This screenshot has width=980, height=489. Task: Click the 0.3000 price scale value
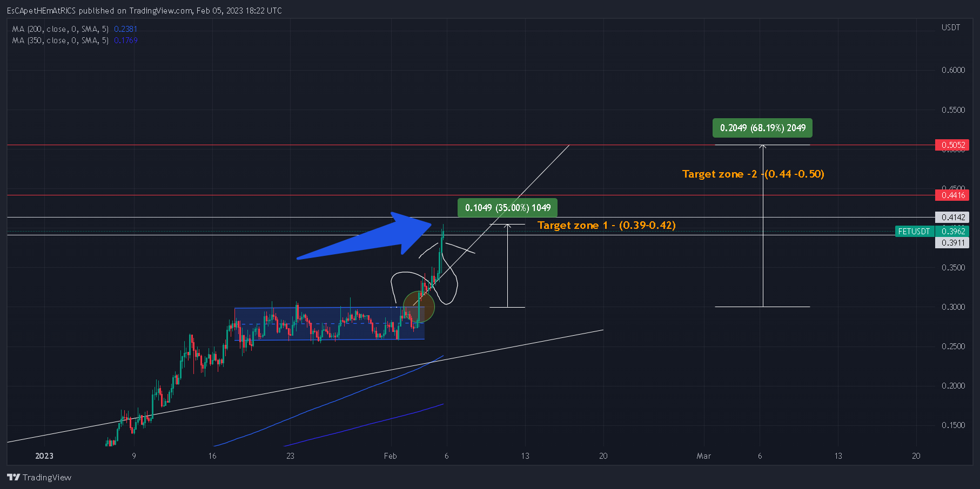[x=953, y=307]
